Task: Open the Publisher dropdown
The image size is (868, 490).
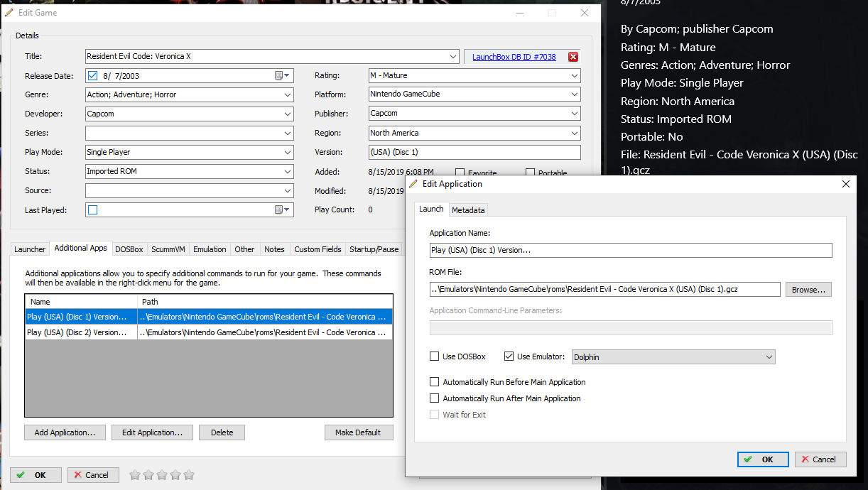Action: tap(574, 114)
